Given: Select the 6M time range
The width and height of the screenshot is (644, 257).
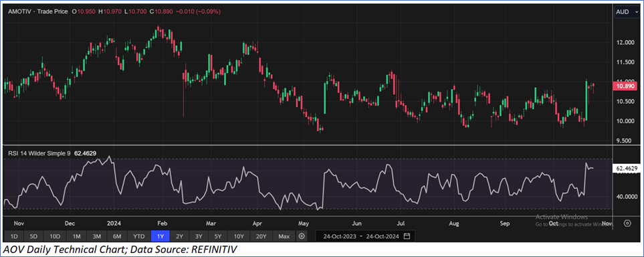Looking at the screenshot, I should pos(117,236).
